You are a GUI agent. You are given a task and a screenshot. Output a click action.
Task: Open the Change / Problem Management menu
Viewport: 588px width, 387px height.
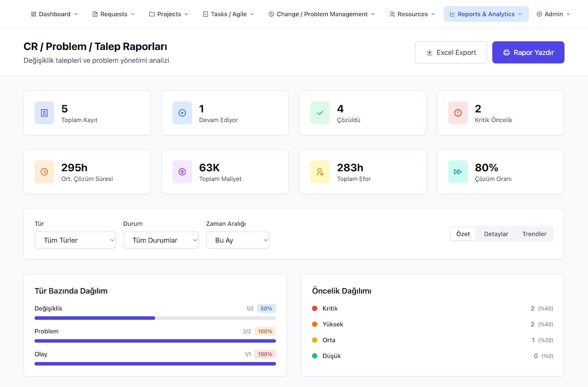click(322, 14)
